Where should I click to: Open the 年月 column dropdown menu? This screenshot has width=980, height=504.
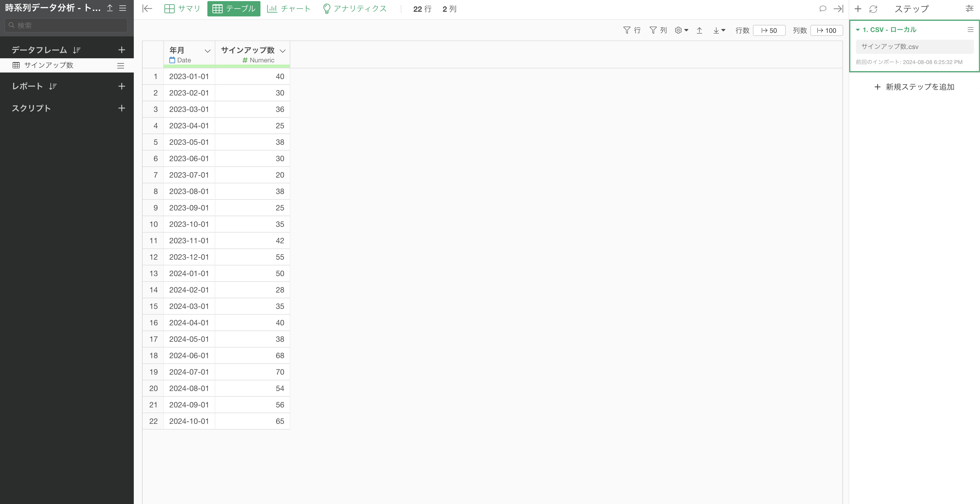[x=207, y=51]
